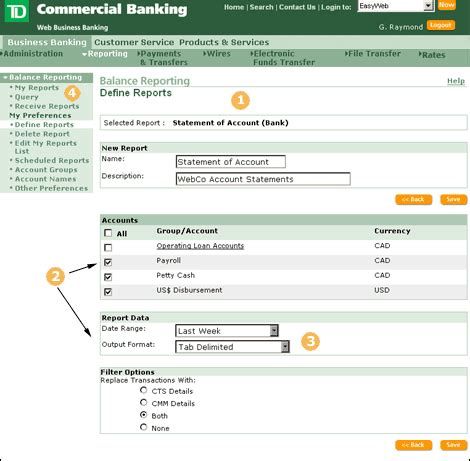Image resolution: width=470 pixels, height=461 pixels.
Task: Choose the Both radio option
Action: pos(143,415)
